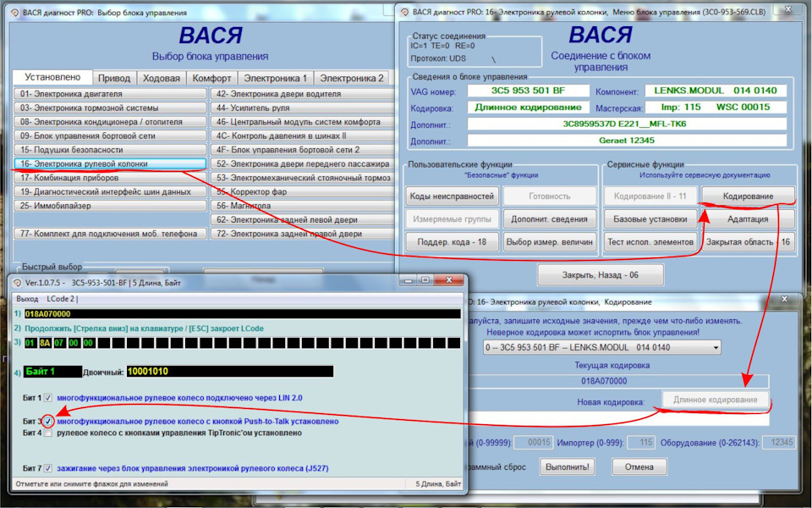
Task: Select byte 07 in the coding row
Action: (x=59, y=343)
